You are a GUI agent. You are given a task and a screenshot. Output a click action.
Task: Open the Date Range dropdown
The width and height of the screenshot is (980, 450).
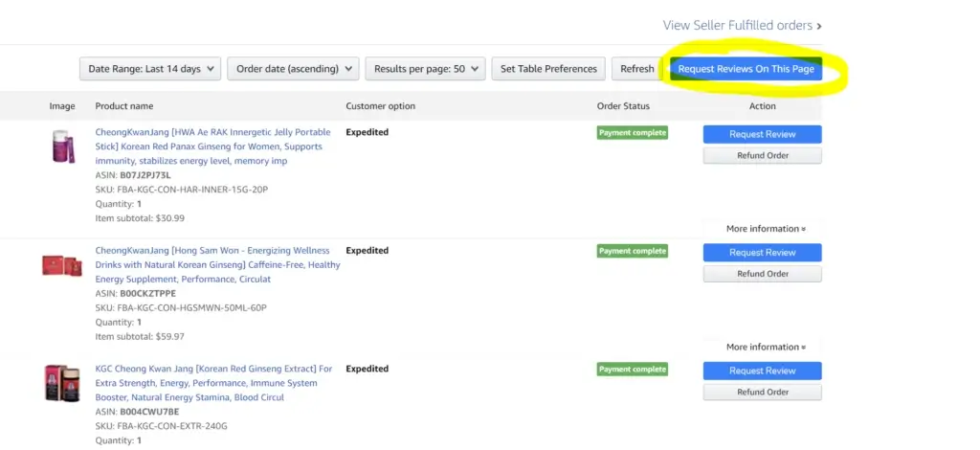(150, 69)
